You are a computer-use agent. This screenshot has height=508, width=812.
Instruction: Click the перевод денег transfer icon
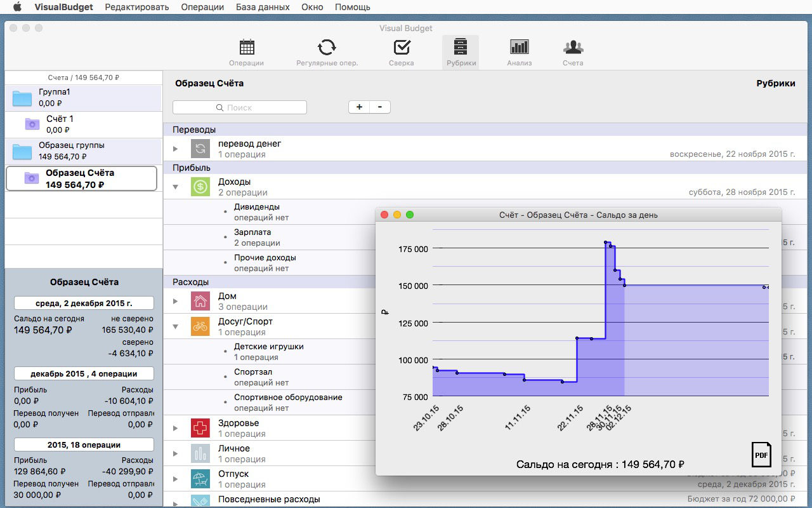[x=200, y=149]
